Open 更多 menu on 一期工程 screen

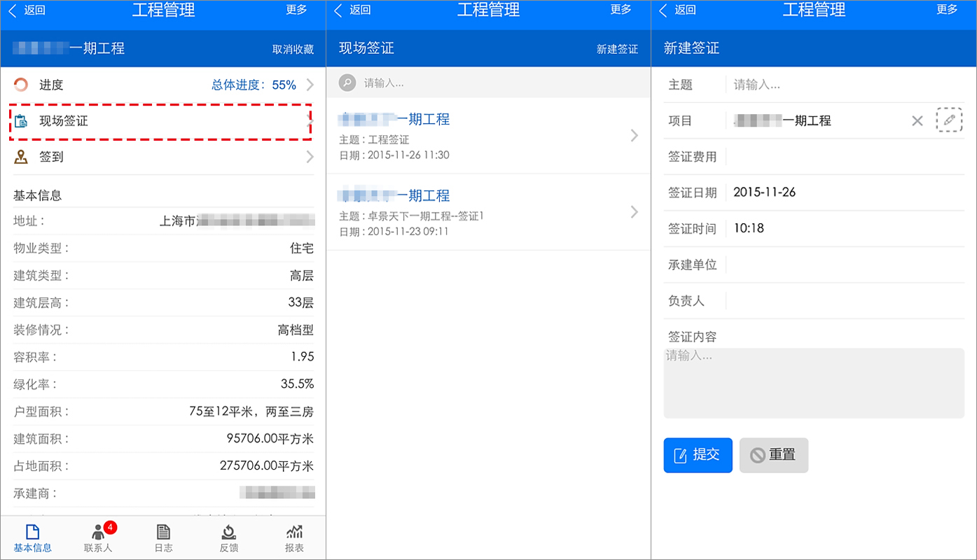point(296,10)
